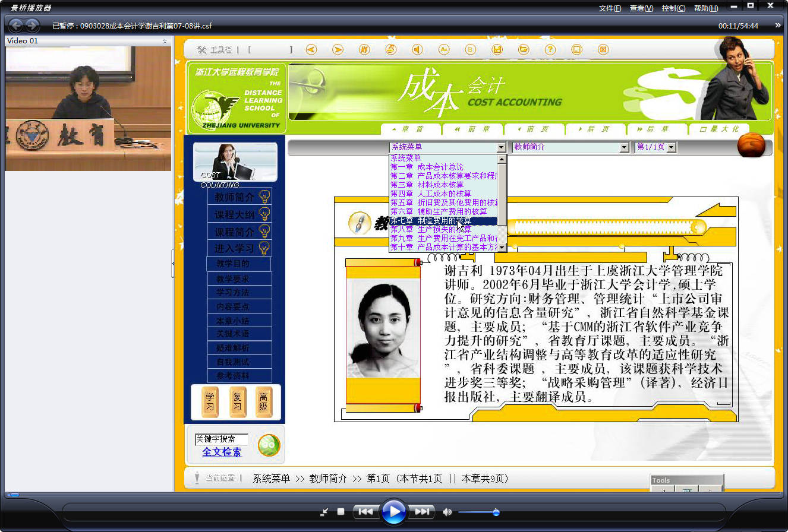
Task: Open the 第1/1页 page dropdown
Action: (672, 147)
